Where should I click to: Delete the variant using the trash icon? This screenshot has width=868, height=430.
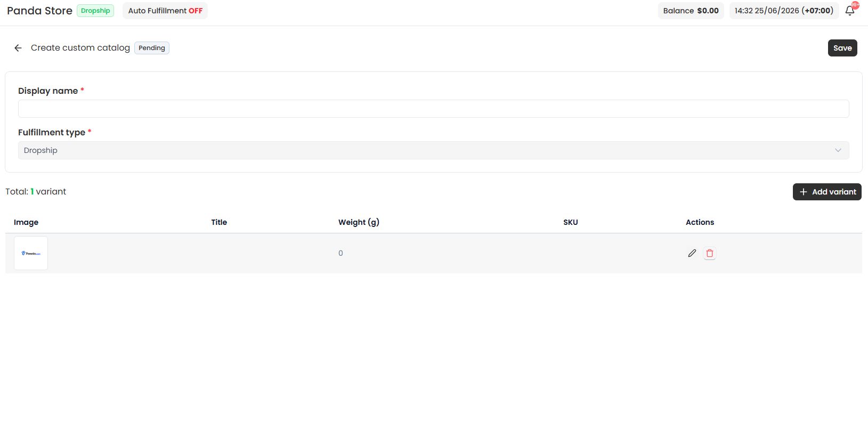710,253
